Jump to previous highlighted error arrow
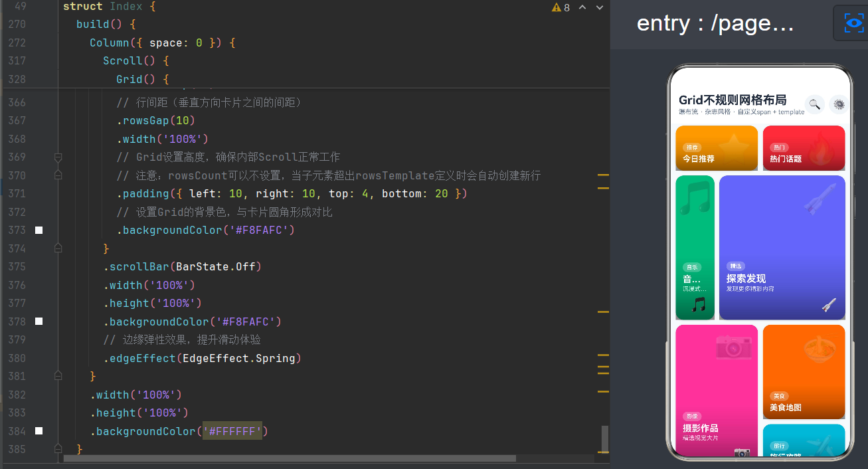This screenshot has height=469, width=868. point(582,7)
